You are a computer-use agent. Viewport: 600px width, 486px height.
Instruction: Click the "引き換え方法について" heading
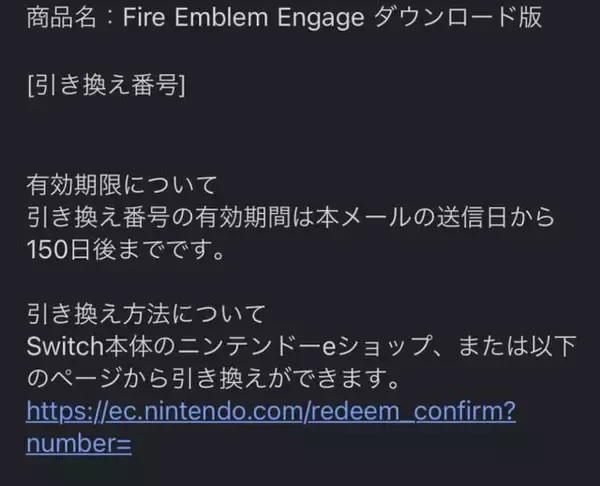coord(146,315)
